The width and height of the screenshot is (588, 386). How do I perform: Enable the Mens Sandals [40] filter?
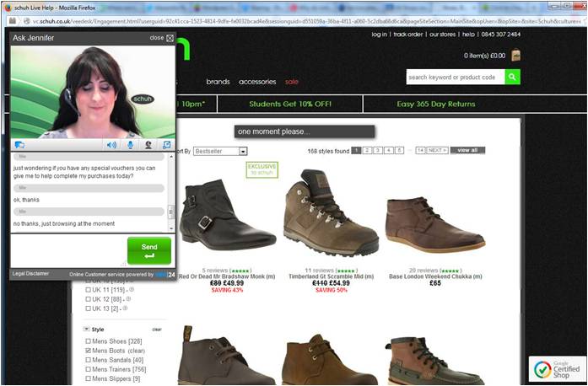click(x=88, y=360)
